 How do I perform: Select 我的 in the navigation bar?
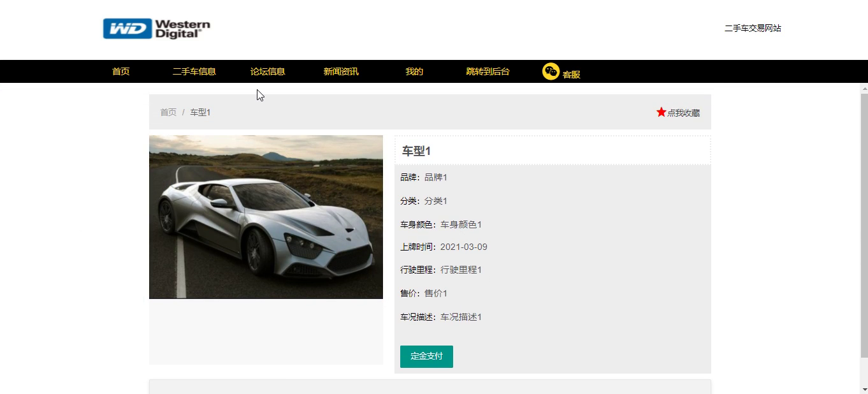414,71
